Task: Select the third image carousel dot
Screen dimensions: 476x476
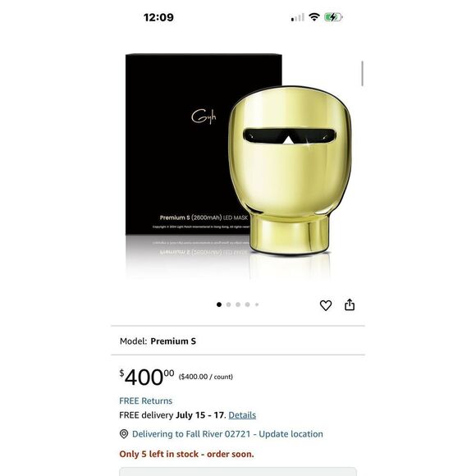Action: [238, 304]
